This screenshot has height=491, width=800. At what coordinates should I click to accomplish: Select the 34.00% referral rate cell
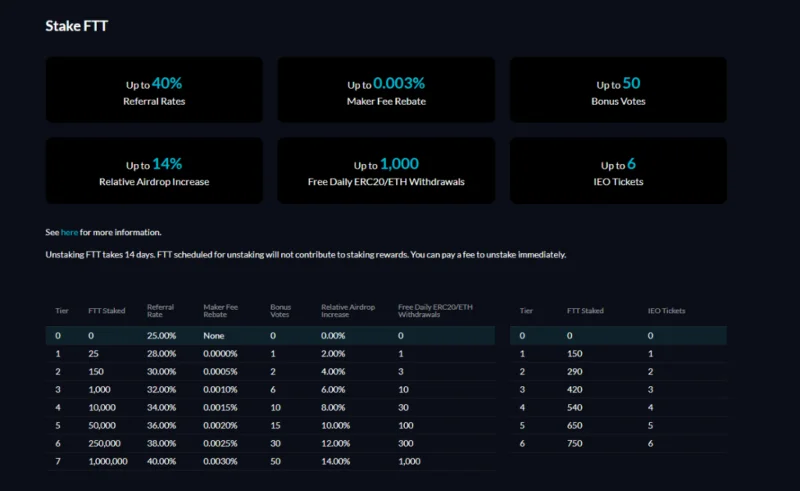click(161, 407)
